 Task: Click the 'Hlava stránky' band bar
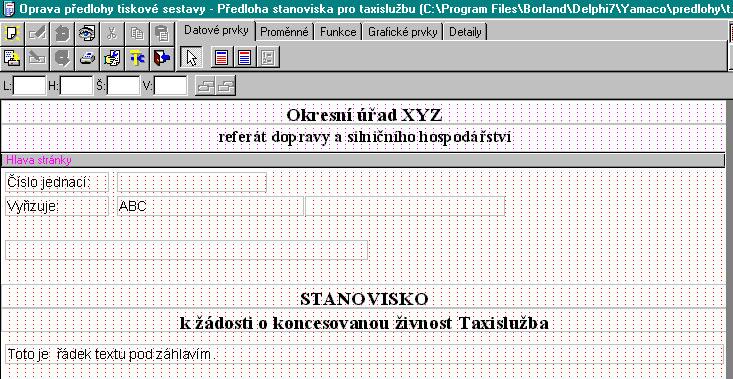pyautogui.click(x=363, y=160)
